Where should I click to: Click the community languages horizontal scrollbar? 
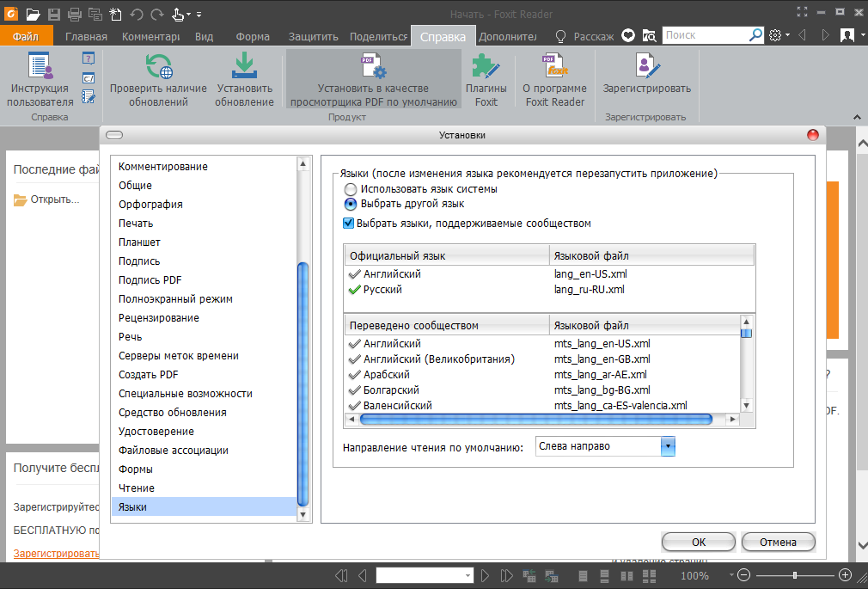[x=536, y=420]
